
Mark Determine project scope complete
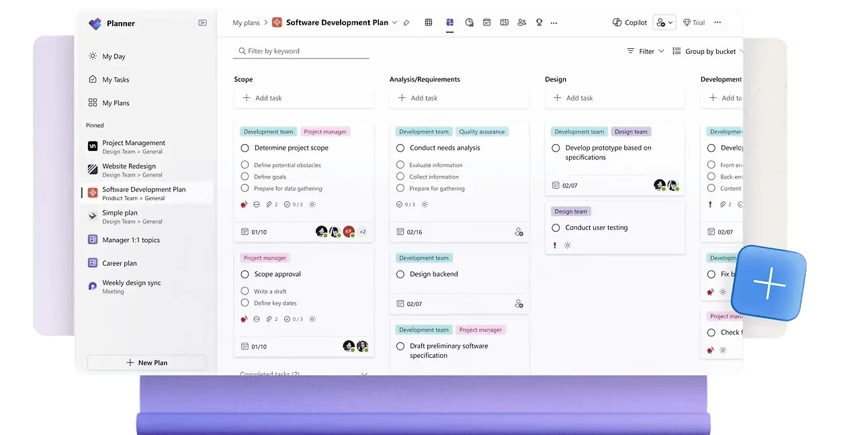coord(245,148)
